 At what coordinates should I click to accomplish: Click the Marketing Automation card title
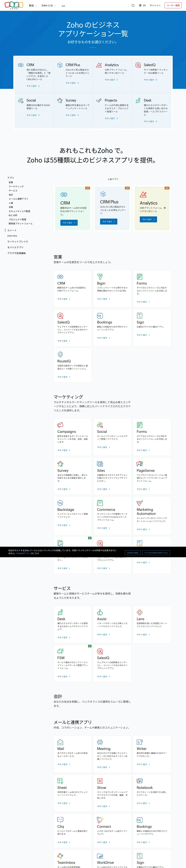point(146,512)
